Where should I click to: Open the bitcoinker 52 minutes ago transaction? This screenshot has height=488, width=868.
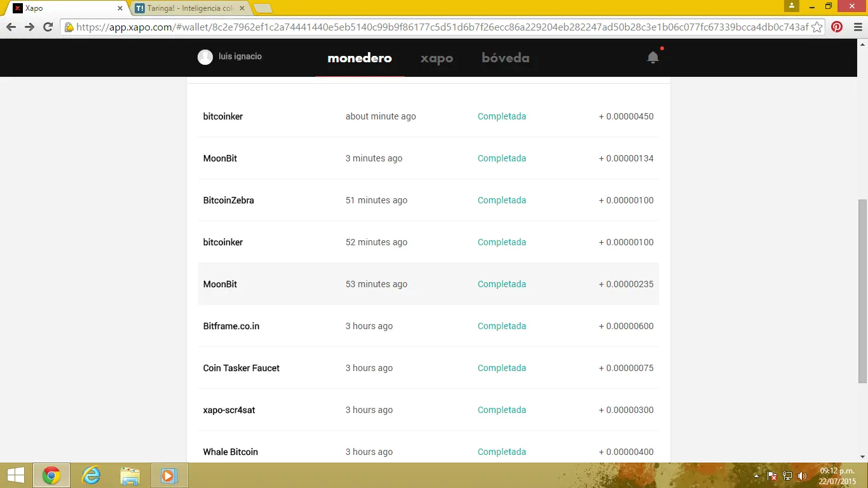pos(428,242)
